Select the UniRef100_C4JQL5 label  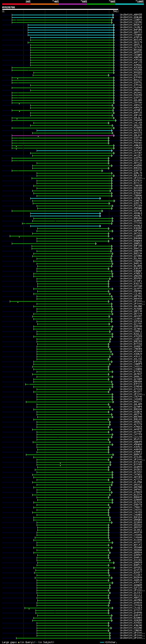[131, 608]
